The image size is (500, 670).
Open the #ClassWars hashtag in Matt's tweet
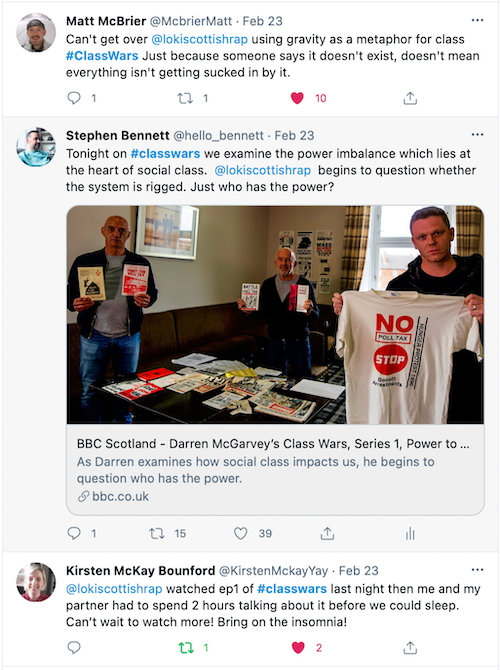(x=102, y=56)
